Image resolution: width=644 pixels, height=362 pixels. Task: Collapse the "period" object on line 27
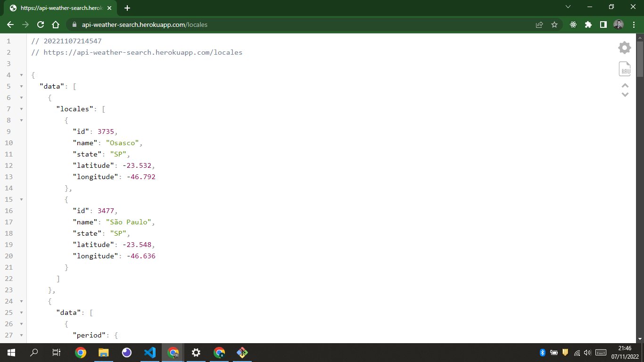21,335
